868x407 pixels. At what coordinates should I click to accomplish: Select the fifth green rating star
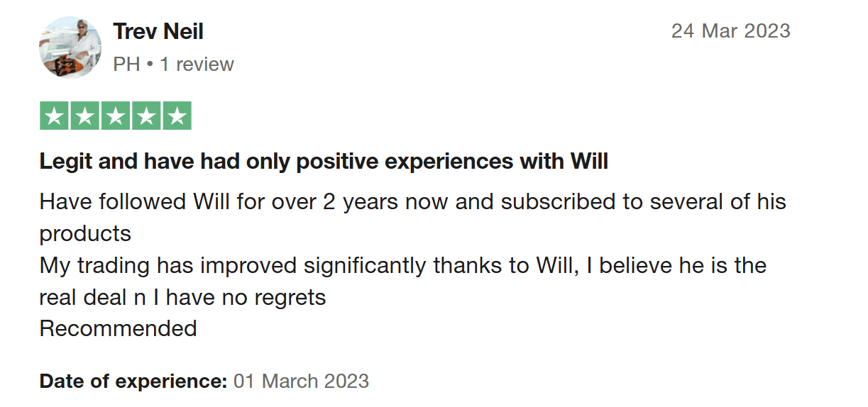click(177, 116)
